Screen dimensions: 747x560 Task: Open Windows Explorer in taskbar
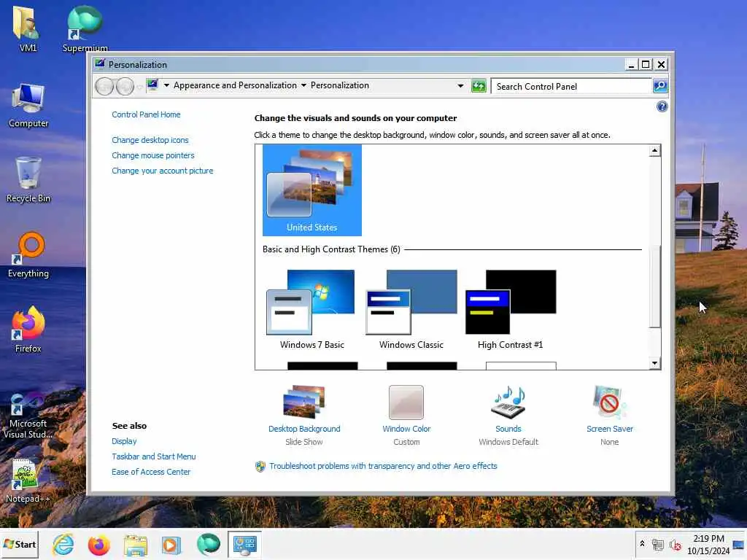(x=136, y=545)
